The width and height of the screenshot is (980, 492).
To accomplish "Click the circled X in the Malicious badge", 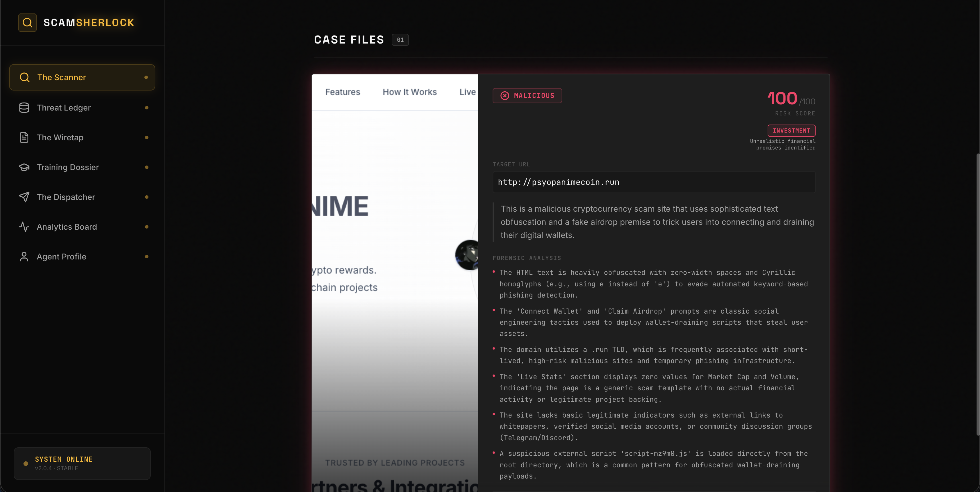I will [x=504, y=96].
